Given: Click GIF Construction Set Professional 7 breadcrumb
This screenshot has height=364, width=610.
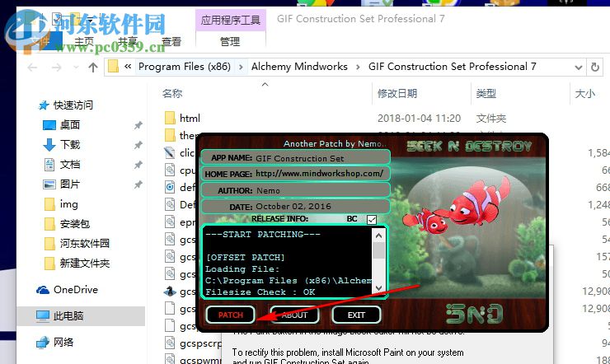Looking at the screenshot, I should (x=452, y=67).
